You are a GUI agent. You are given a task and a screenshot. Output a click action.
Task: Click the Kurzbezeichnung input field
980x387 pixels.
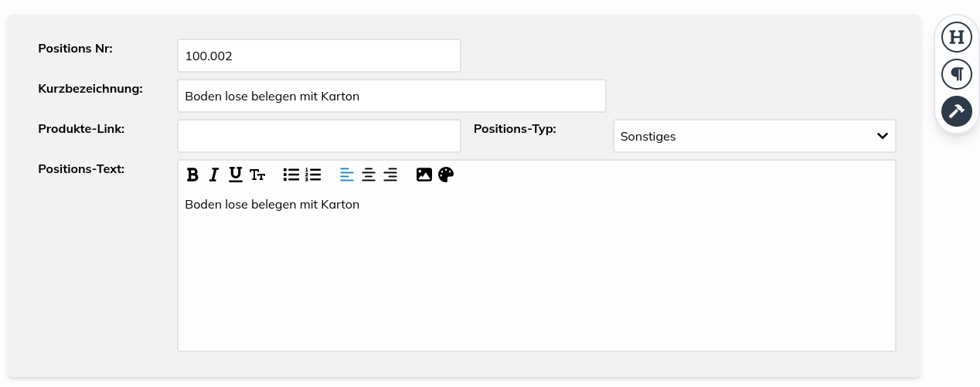[392, 96]
